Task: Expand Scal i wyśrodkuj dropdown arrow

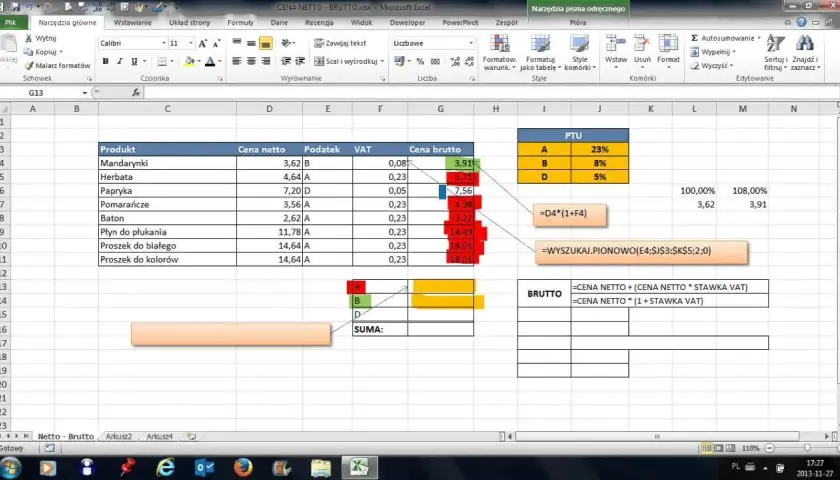Action: tap(382, 62)
